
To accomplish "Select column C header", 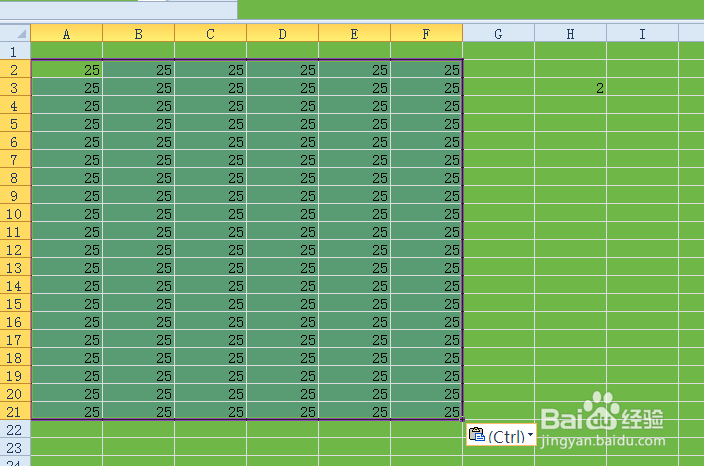I will tap(211, 33).
